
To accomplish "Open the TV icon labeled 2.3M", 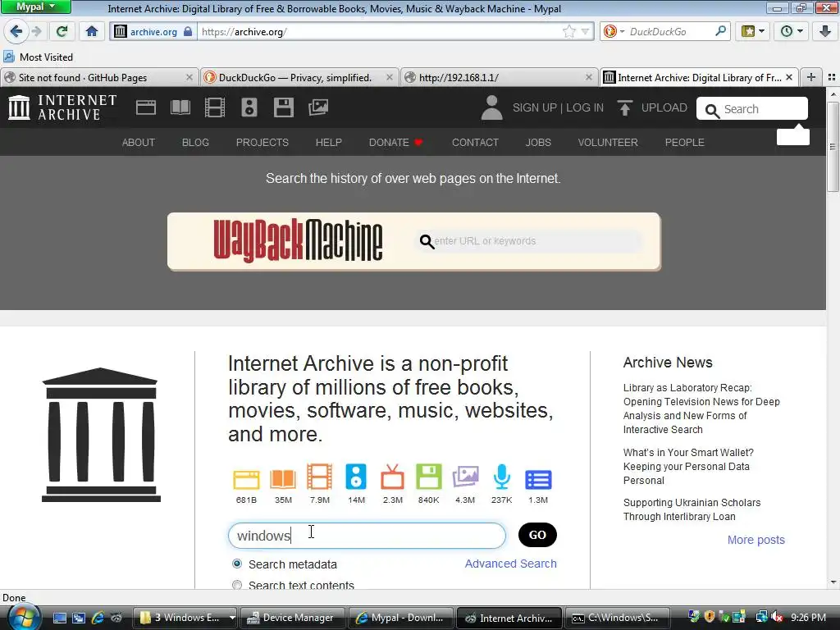I will click(x=392, y=477).
